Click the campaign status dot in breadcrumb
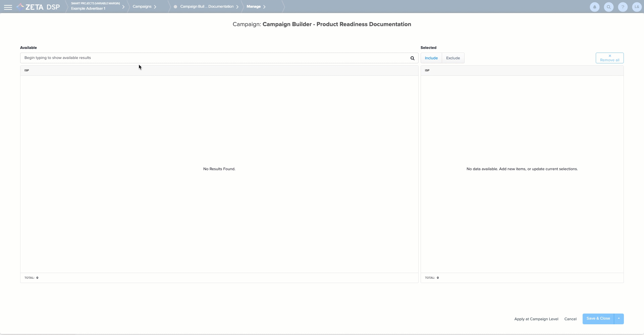The image size is (644, 335). [175, 7]
